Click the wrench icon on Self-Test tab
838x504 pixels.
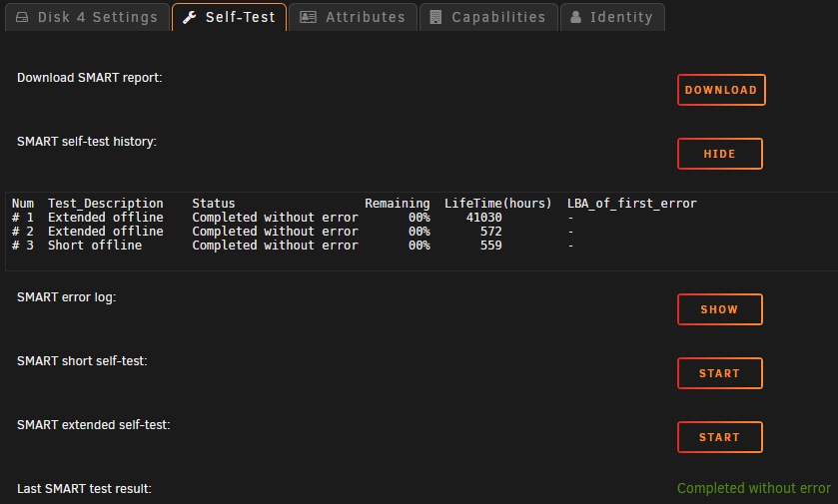click(189, 18)
